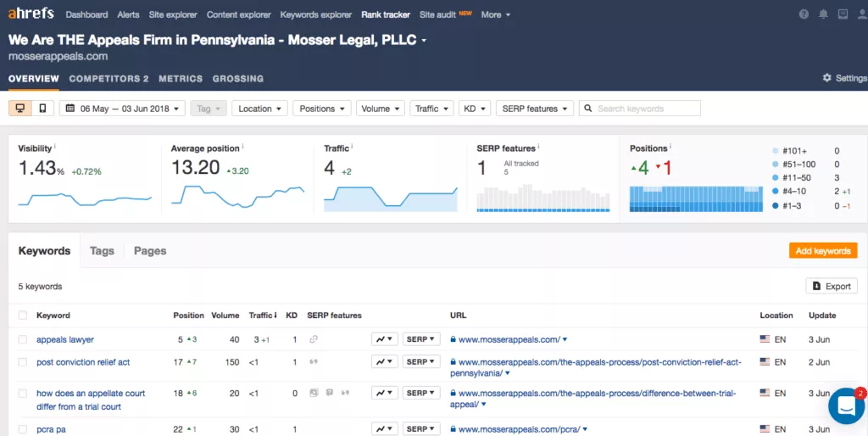
Task: Check the post conviction relief act checkbox
Action: point(23,361)
